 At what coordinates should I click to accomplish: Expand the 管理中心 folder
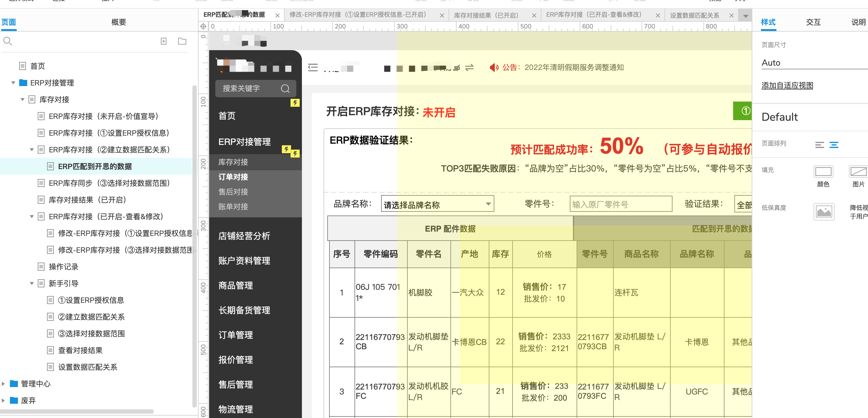point(3,384)
